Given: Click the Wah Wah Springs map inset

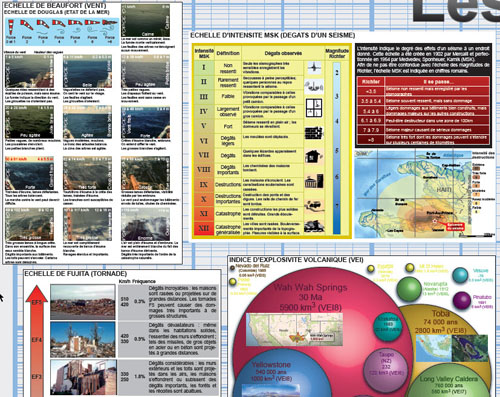Looking at the screenshot, I should [x=294, y=329].
